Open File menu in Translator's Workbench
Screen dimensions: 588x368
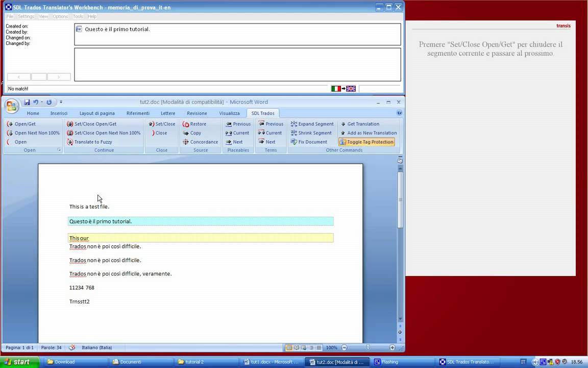coord(10,16)
